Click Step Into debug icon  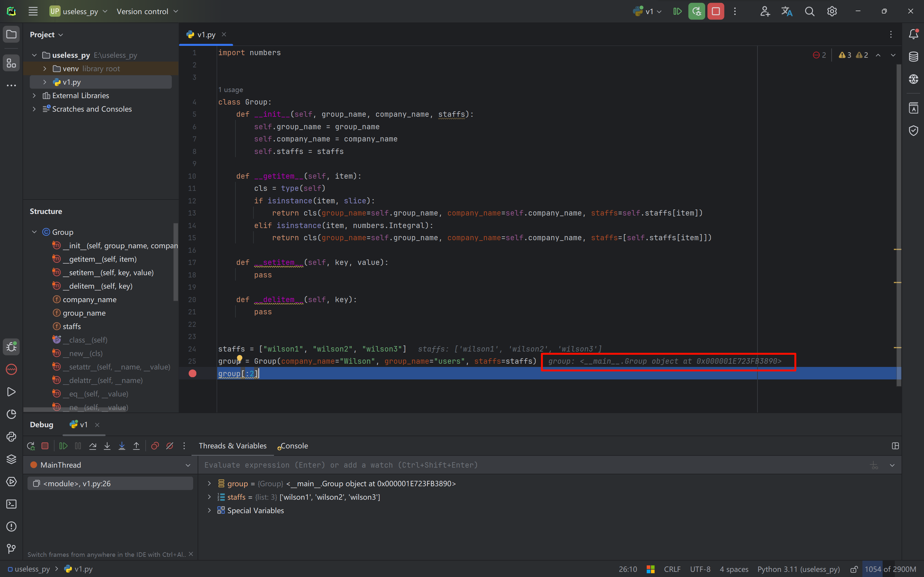(x=107, y=446)
